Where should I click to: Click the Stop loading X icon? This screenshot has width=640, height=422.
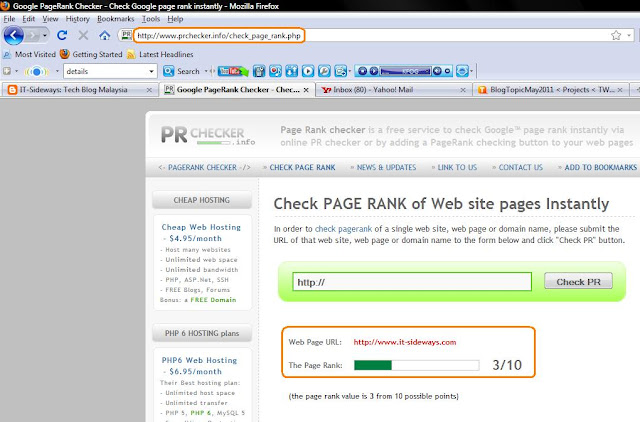pos(83,36)
